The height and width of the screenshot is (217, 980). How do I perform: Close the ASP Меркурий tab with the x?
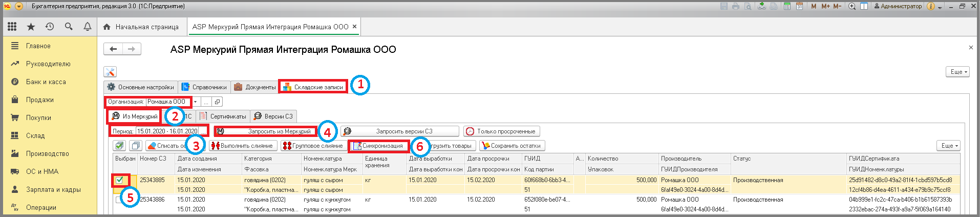354,27
